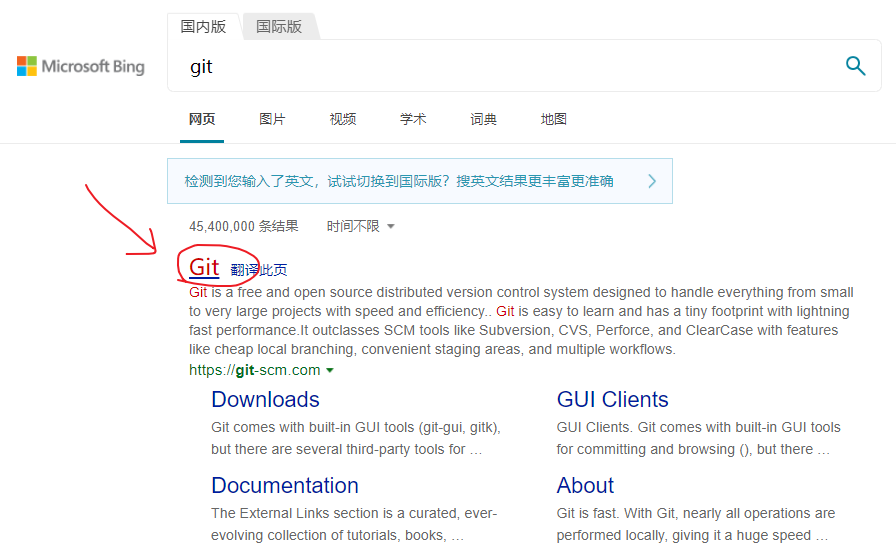Screen dimensions: 896x556
Task: Click the https://git-scm.com URL
Action: (255, 370)
